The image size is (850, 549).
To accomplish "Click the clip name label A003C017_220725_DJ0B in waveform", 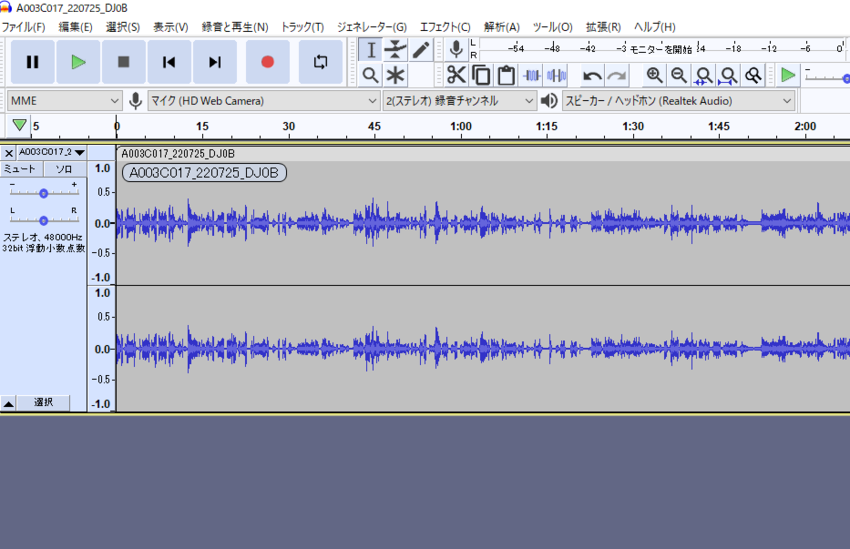I will tap(204, 173).
